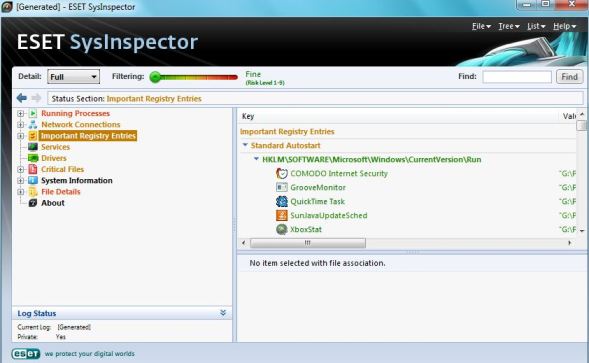Expand the File Details tree node
The height and width of the screenshot is (363, 589).
tap(21, 192)
